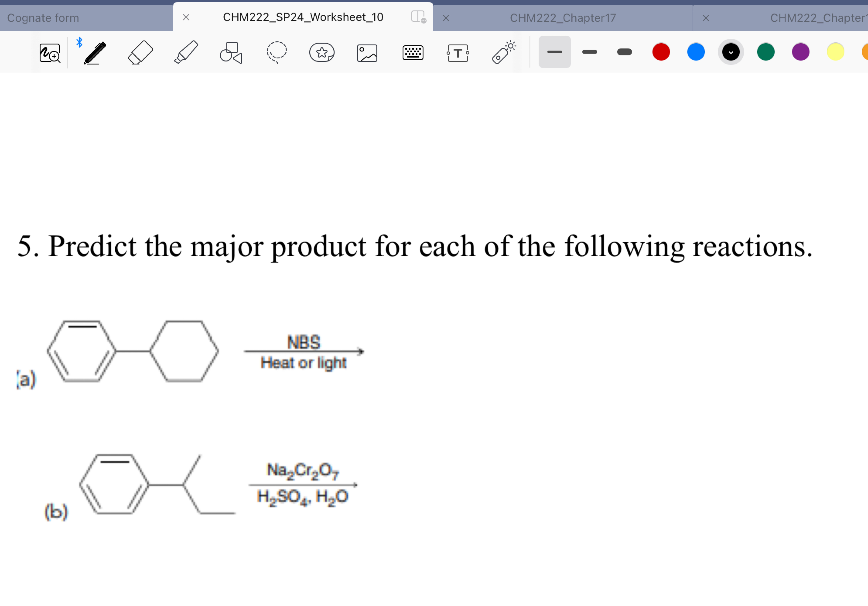Switch to the Cognate form tab
Screen dimensions: 868x606
[43, 17]
